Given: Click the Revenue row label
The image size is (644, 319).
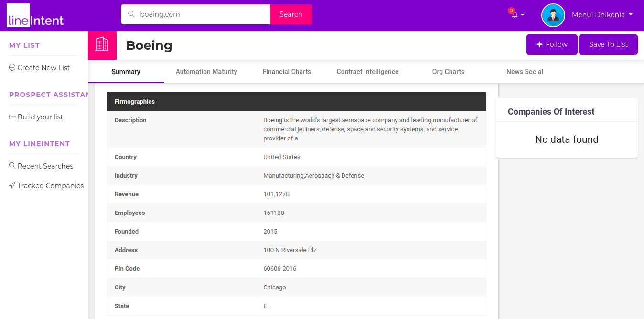Looking at the screenshot, I should pos(127,194).
